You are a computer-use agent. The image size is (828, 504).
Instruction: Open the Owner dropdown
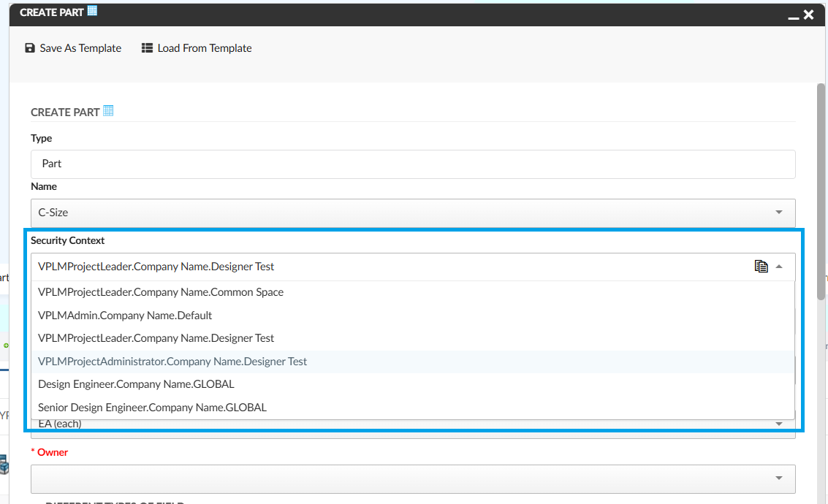413,478
